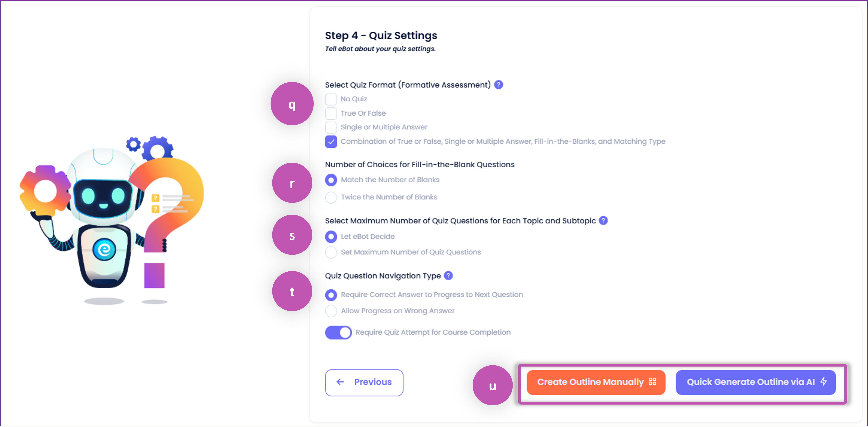Click help icon next to Maximum Number of Quiz Questions
Screen dimensions: 868x427
[x=603, y=220]
